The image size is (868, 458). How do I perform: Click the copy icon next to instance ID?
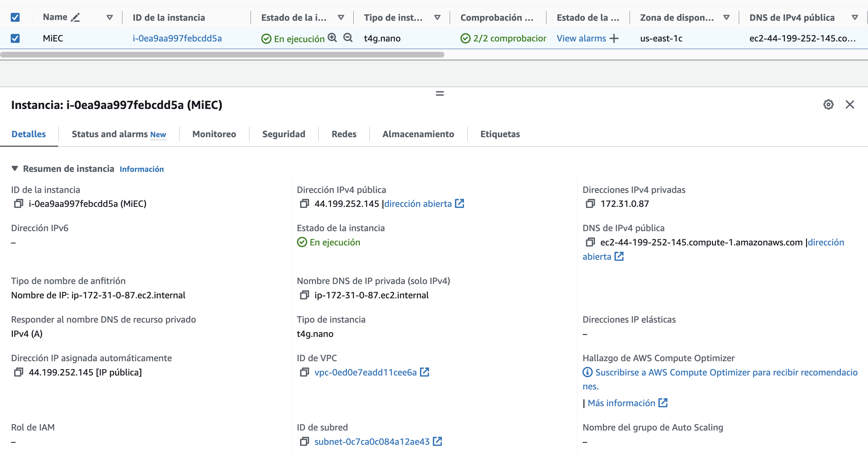[x=19, y=204]
